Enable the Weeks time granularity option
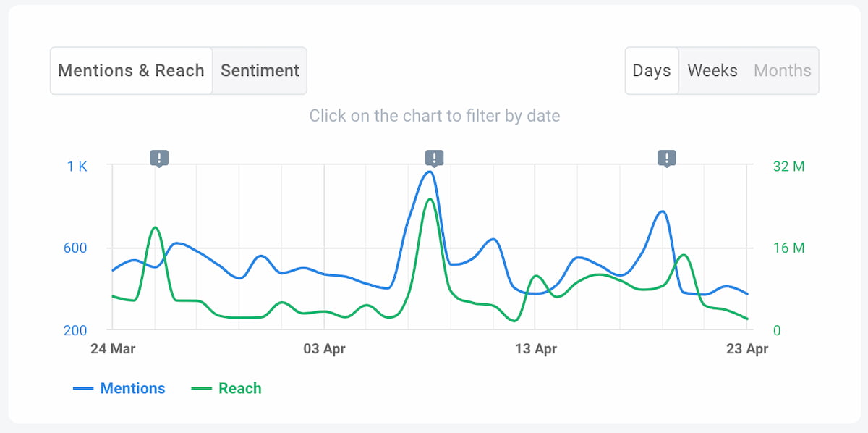The width and height of the screenshot is (868, 433). click(x=712, y=70)
